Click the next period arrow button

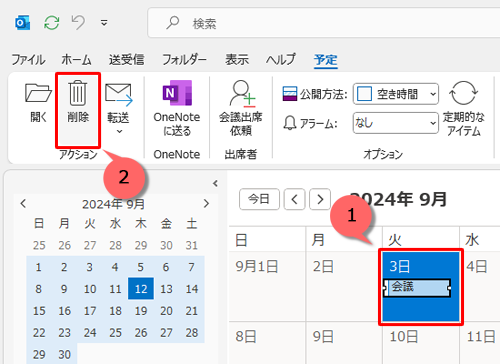320,199
